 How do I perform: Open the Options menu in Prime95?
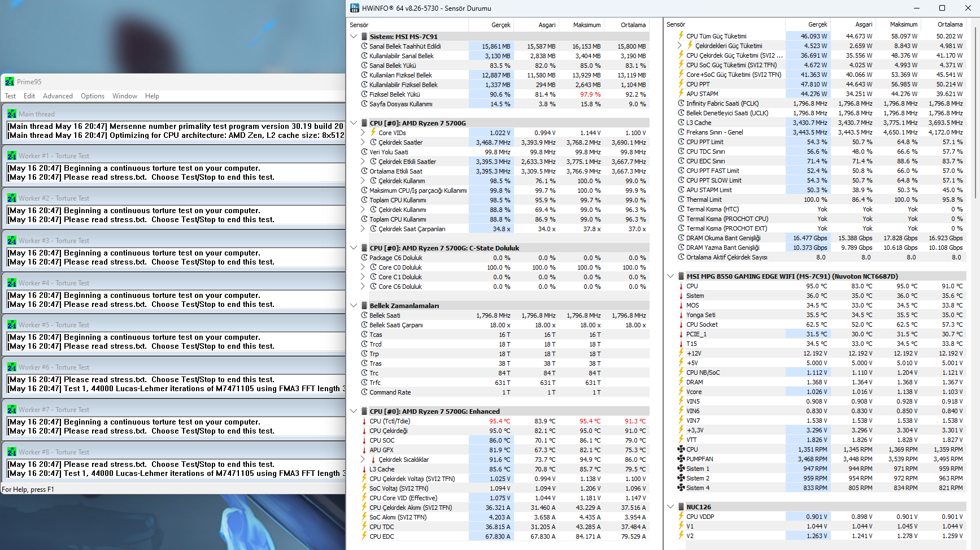tap(93, 96)
